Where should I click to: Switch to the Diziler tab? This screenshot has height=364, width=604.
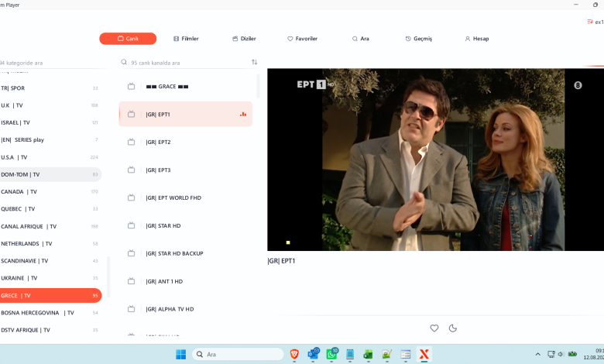tap(244, 39)
